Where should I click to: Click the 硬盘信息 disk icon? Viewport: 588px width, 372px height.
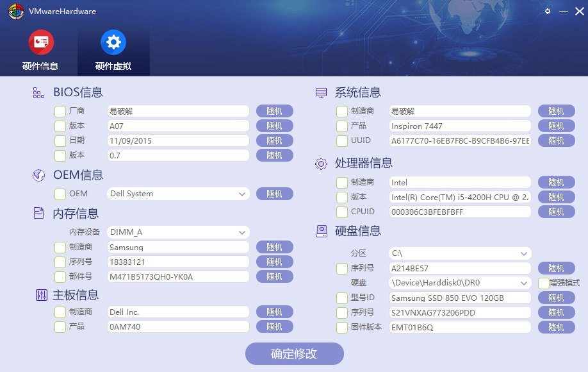(322, 231)
